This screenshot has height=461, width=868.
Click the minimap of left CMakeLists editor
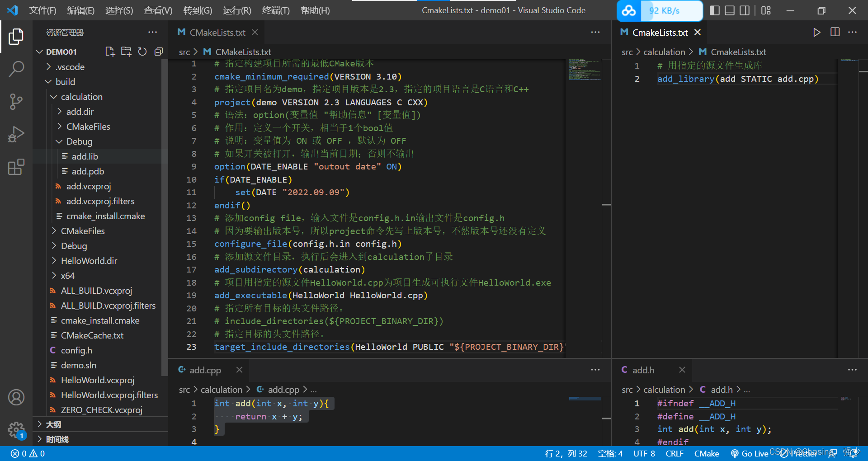click(585, 70)
